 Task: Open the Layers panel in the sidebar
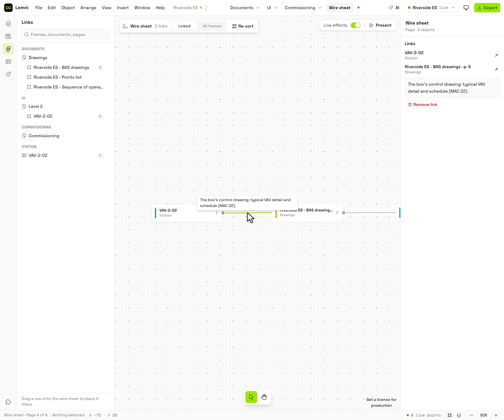(x=8, y=24)
